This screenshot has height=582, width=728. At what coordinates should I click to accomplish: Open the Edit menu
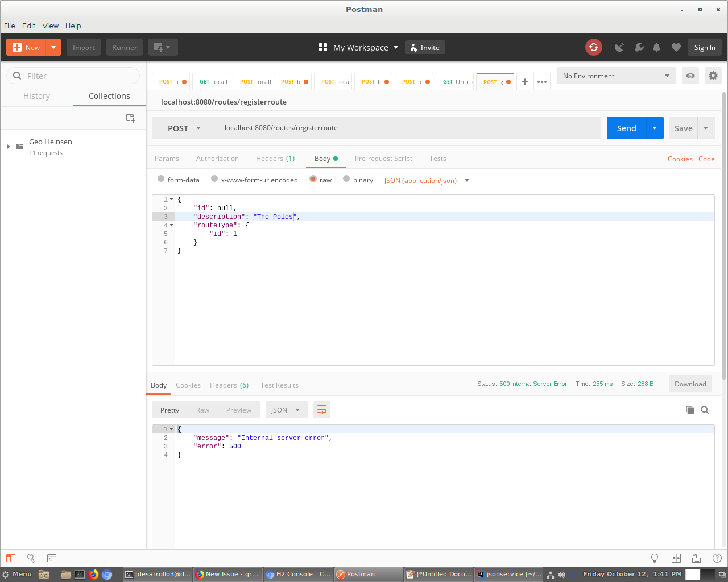click(x=29, y=26)
